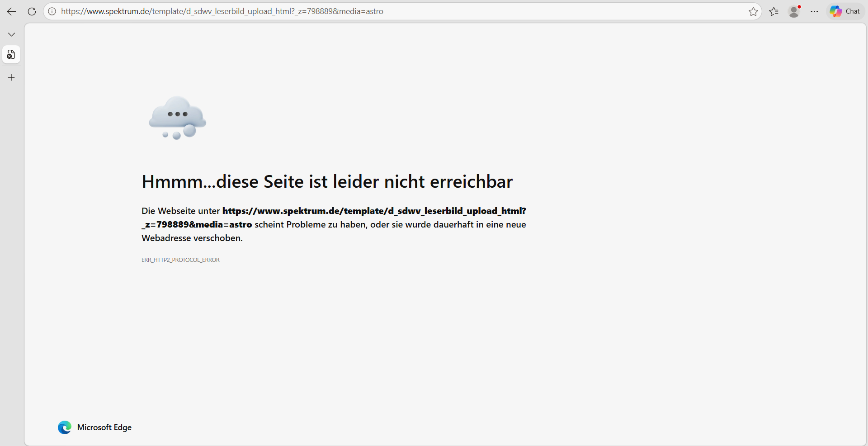Click the Microsoft Edge logo at bottom

click(x=65, y=427)
